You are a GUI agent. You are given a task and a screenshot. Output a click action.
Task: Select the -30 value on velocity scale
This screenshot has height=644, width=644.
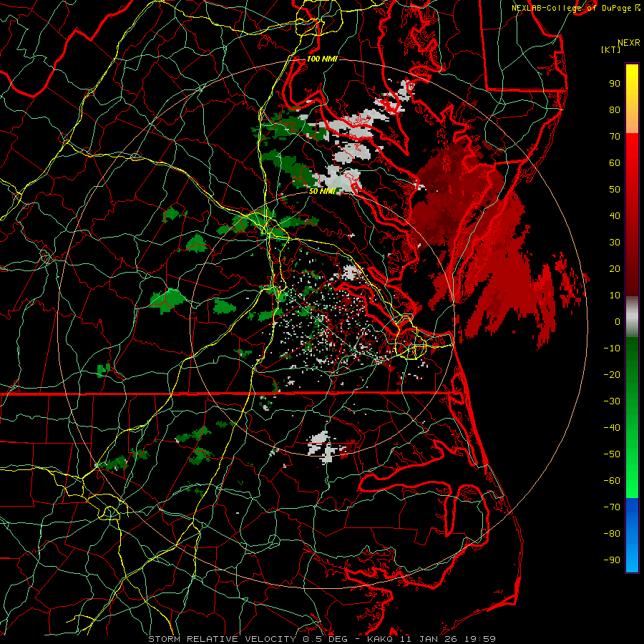pyautogui.click(x=612, y=401)
